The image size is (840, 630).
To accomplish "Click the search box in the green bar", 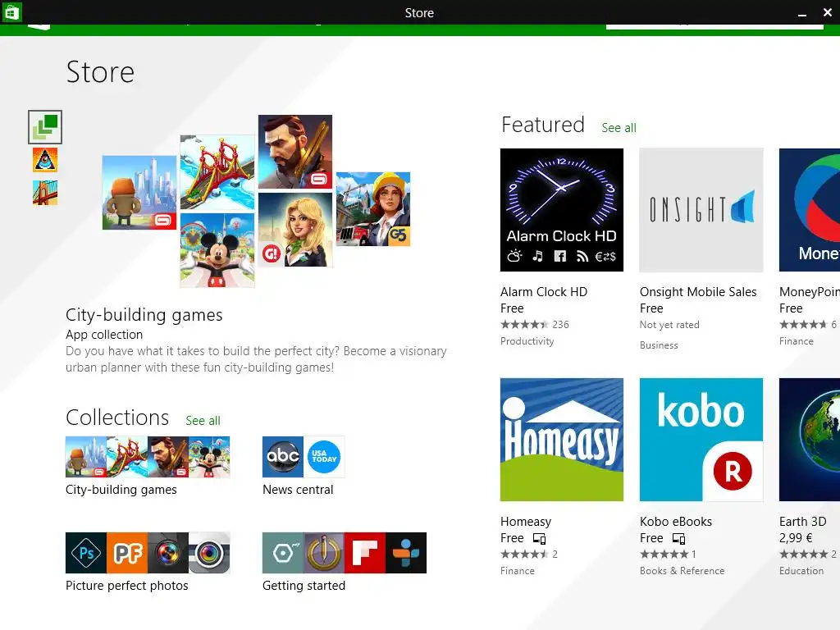I will click(714, 25).
